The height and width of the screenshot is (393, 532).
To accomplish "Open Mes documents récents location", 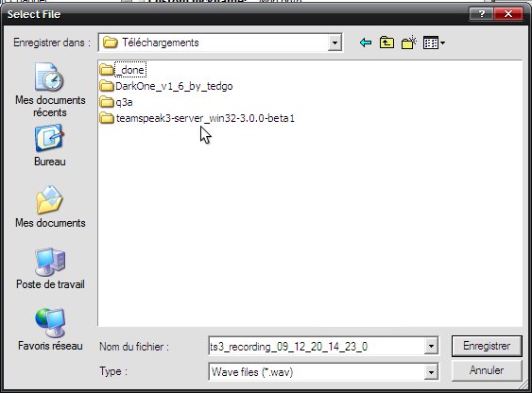I will point(50,90).
